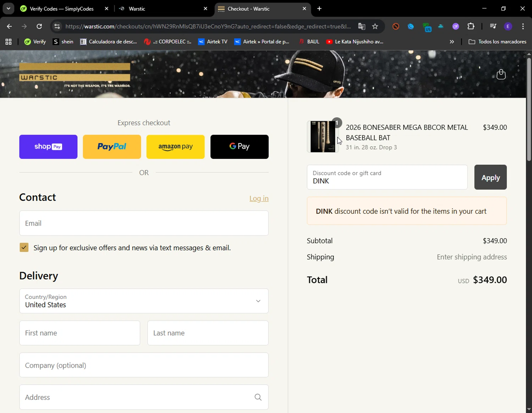
Task: Open the tab search dropdown arrow
Action: coord(8,9)
